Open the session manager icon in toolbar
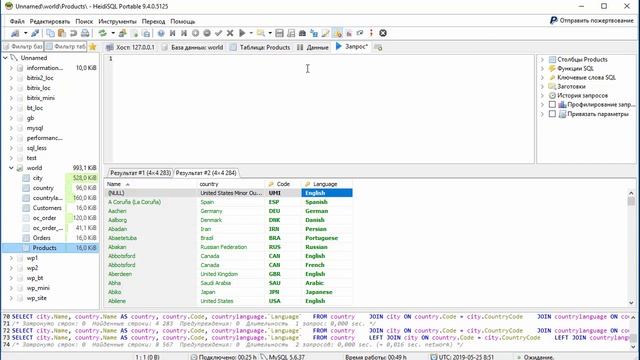Screen dimensions: 640x360 [x=15, y=33]
